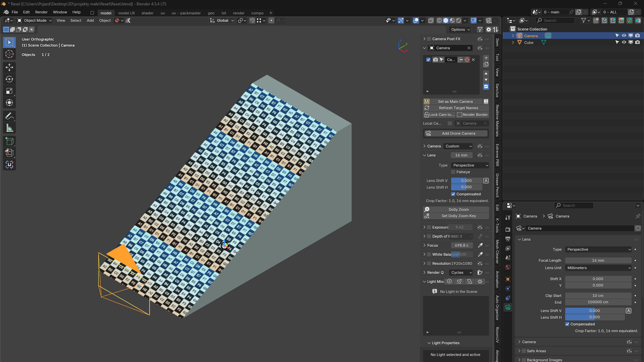The image size is (644, 362).
Task: Switch to rendered viewport shading
Action: point(459,20)
